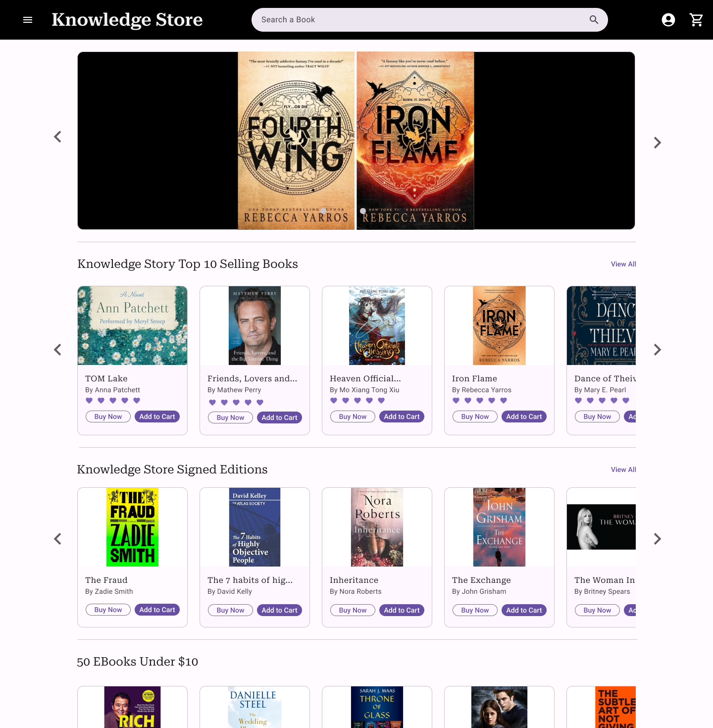Show next Top 10 Selling Books
The width and height of the screenshot is (713, 728).
[x=658, y=350]
